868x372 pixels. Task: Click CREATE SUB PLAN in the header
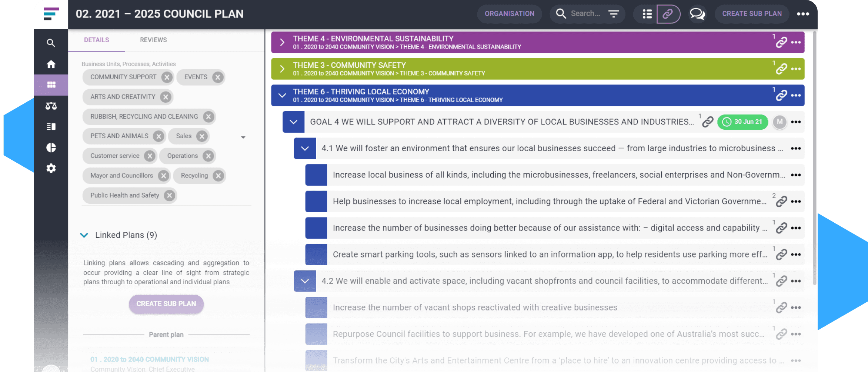[752, 14]
